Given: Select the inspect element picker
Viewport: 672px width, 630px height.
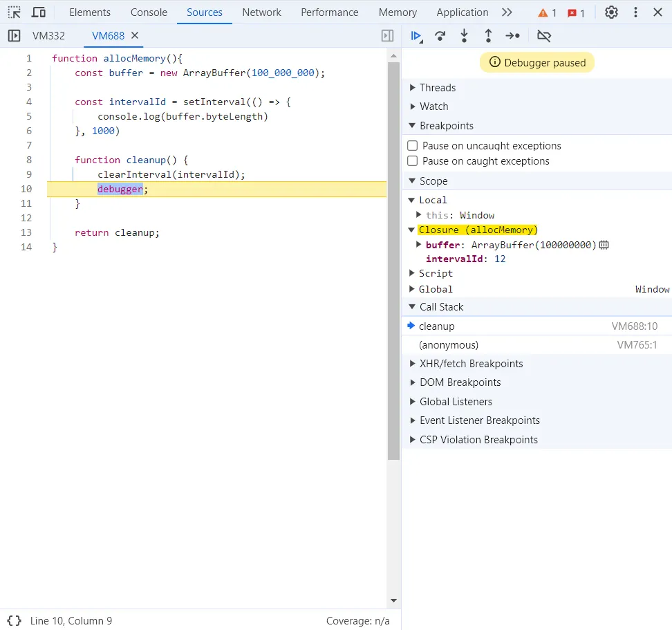Looking at the screenshot, I should (x=14, y=12).
